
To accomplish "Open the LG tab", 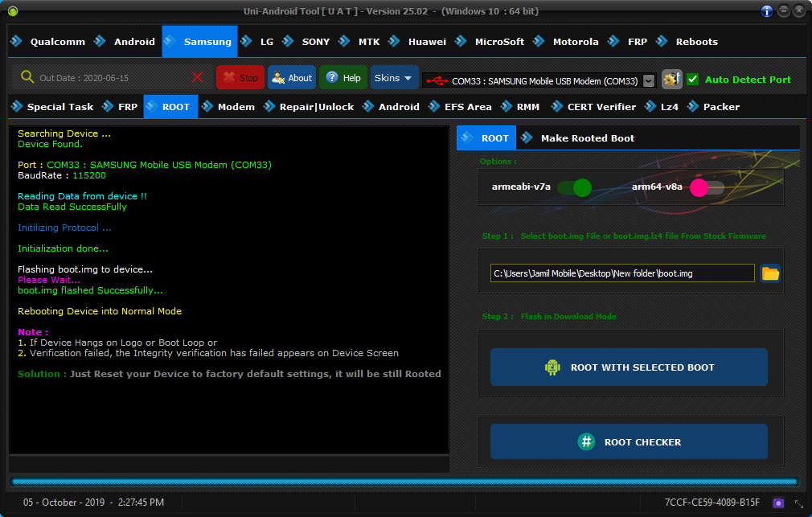I will pyautogui.click(x=258, y=42).
